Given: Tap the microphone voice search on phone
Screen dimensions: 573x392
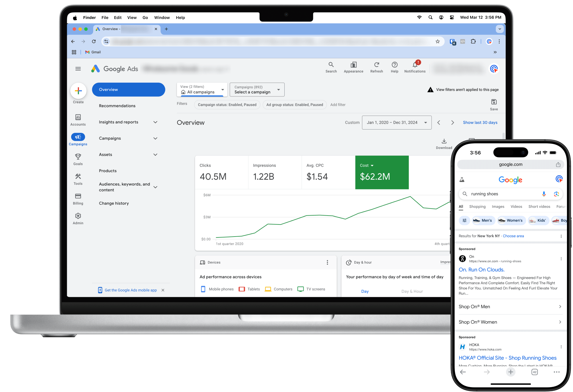Looking at the screenshot, I should [544, 194].
